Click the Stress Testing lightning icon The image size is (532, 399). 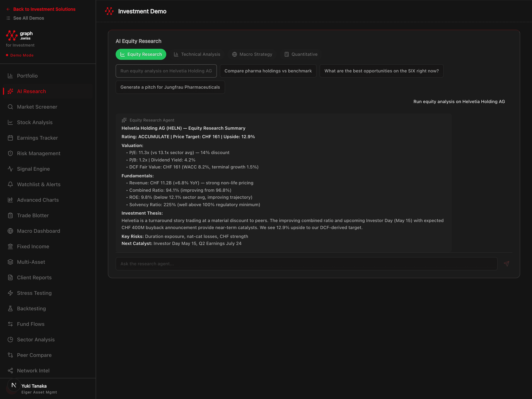click(x=10, y=293)
